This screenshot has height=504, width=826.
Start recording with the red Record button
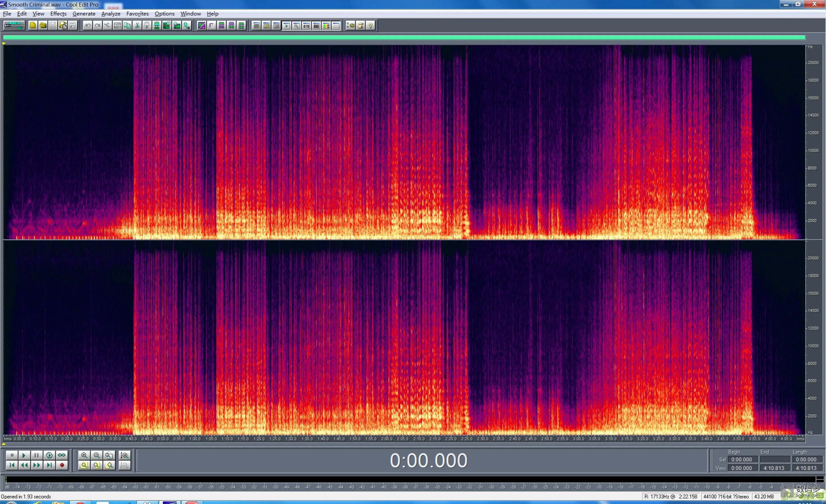point(62,465)
